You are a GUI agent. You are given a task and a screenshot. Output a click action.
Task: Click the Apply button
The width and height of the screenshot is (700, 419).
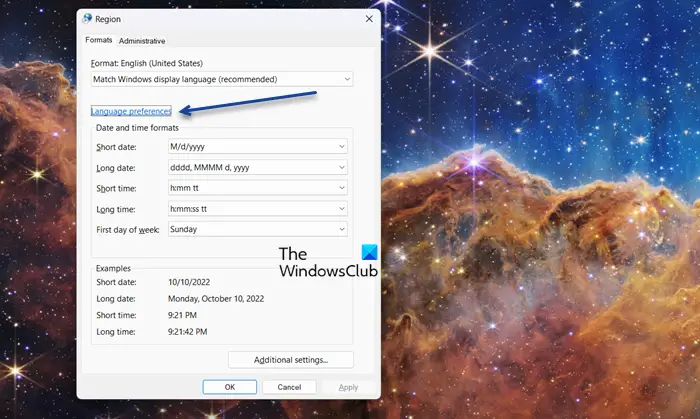click(x=348, y=387)
